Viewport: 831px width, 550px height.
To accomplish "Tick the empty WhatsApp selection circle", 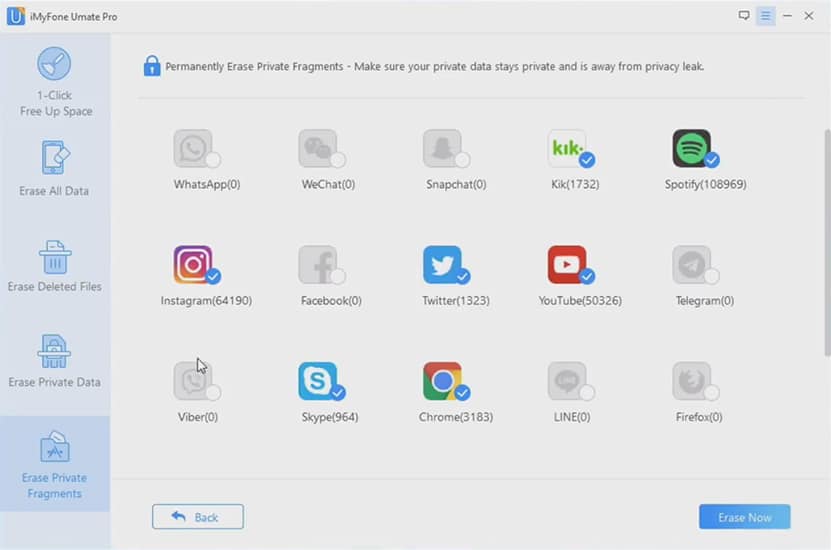I will pyautogui.click(x=213, y=159).
